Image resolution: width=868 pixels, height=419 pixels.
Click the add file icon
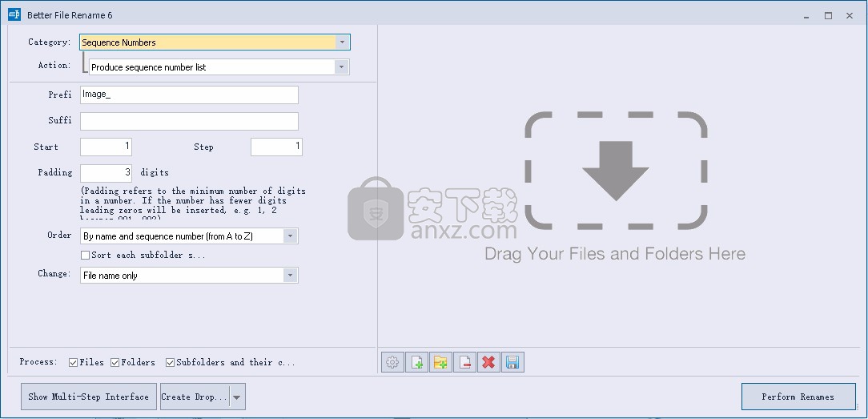(416, 362)
